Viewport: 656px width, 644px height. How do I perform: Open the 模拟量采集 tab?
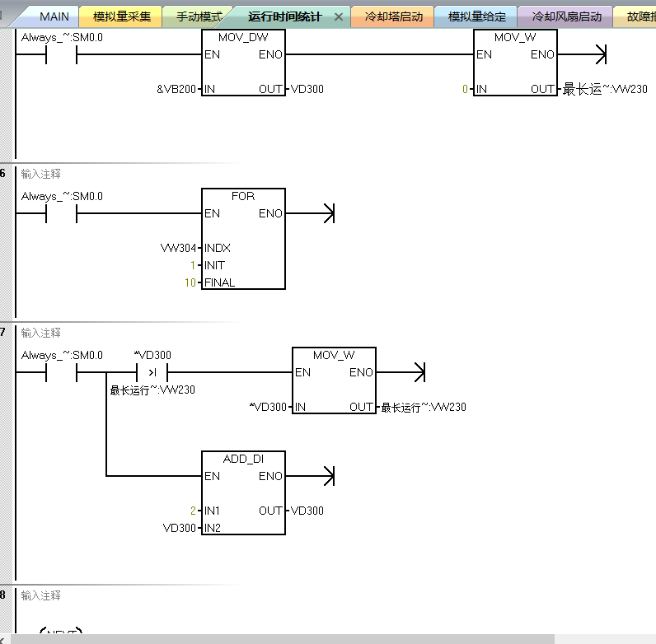coord(121,16)
